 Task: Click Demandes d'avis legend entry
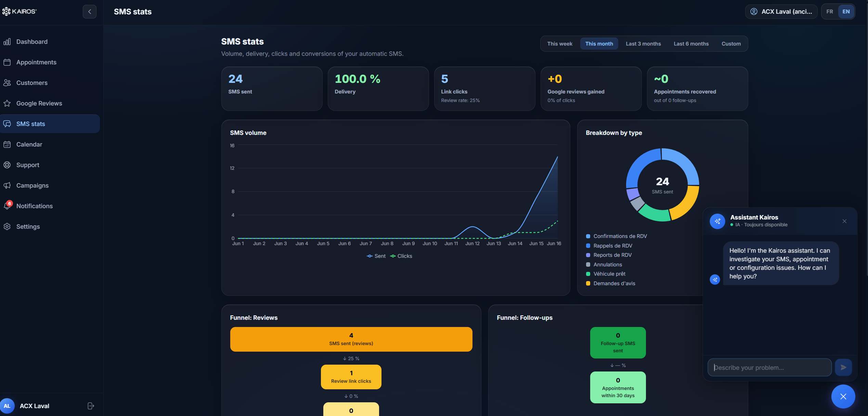pos(611,283)
